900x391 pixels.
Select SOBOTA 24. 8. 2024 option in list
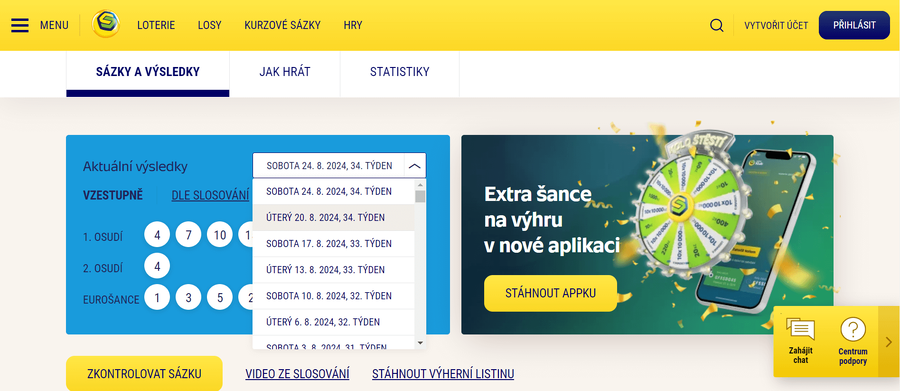(x=333, y=191)
